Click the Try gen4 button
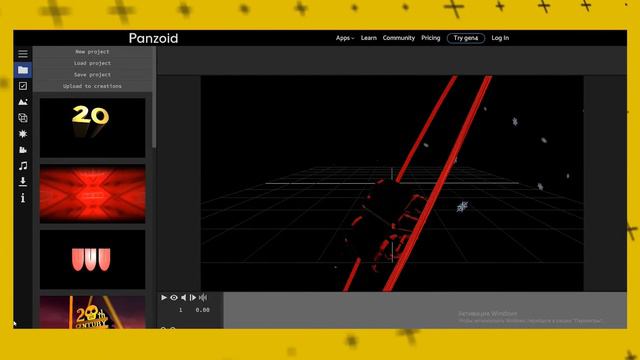Screen dimensions: 640x360 tap(466, 38)
